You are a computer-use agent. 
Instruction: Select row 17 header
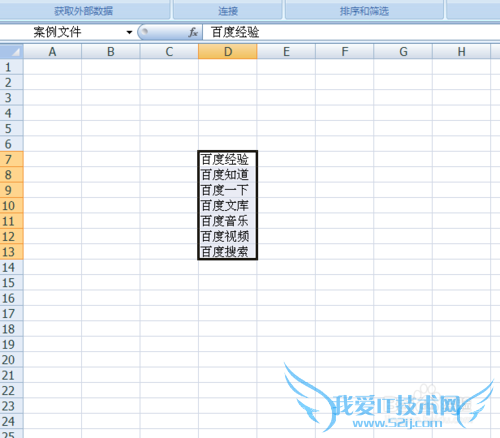tap(12, 313)
